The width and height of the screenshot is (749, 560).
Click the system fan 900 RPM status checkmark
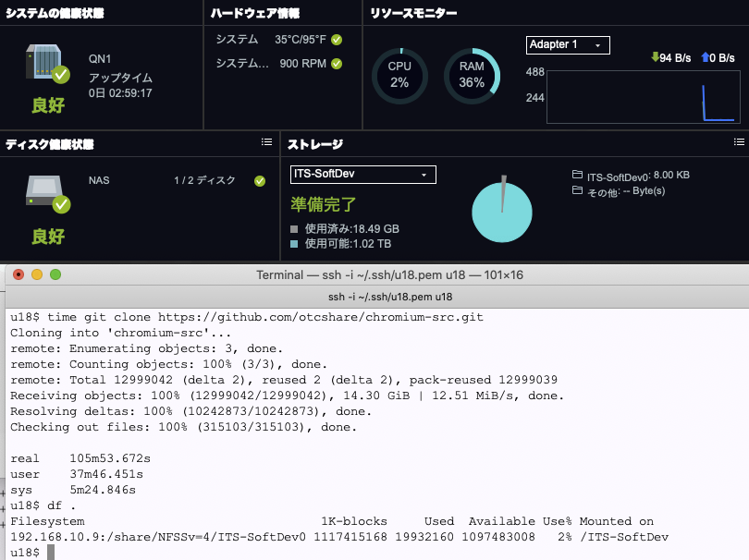pos(337,64)
